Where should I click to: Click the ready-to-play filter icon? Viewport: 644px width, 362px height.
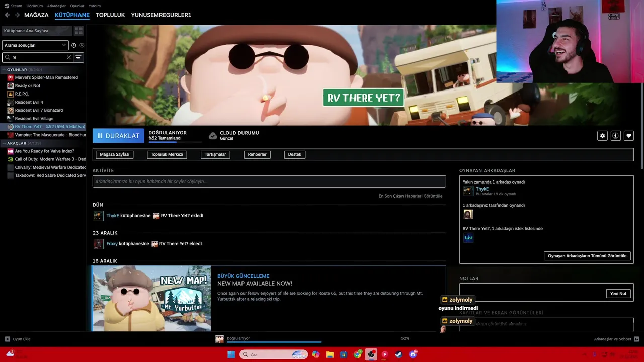[82, 45]
